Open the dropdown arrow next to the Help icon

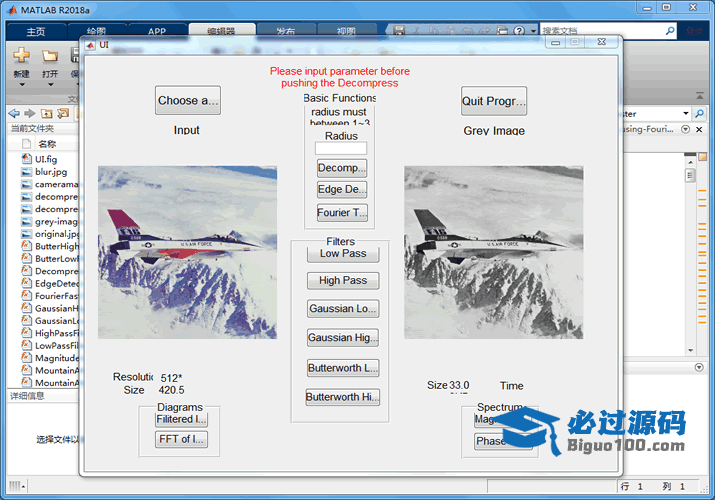point(533,31)
